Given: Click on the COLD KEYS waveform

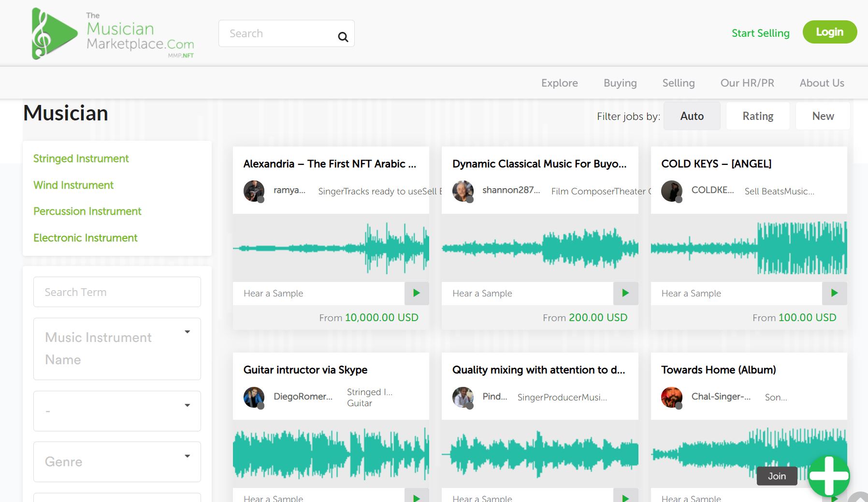Looking at the screenshot, I should (749, 248).
